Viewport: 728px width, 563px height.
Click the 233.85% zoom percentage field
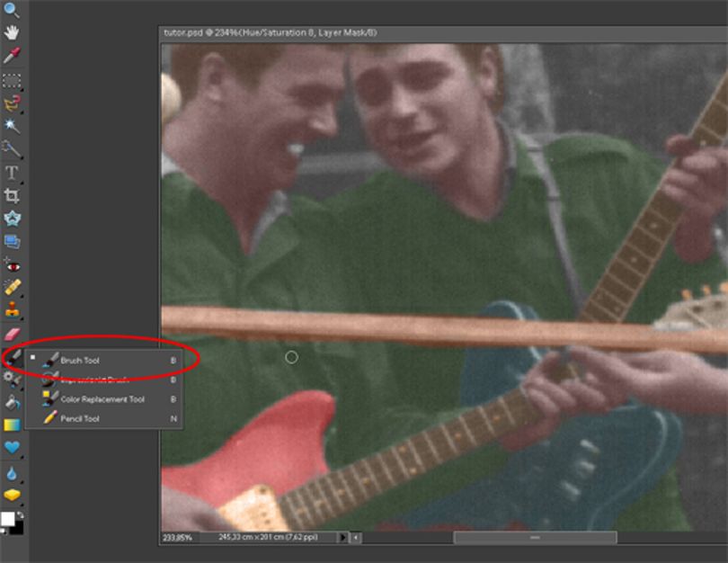click(x=177, y=538)
